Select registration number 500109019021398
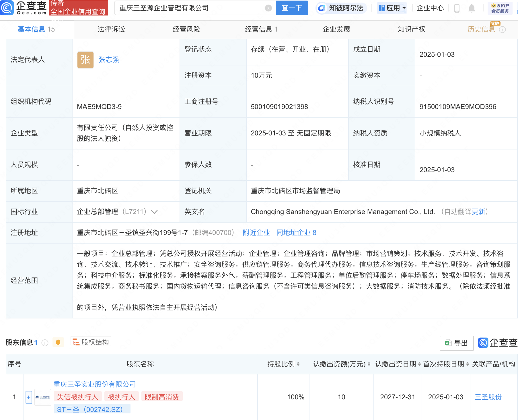Screen dimensions: 518x420 tap(279, 107)
